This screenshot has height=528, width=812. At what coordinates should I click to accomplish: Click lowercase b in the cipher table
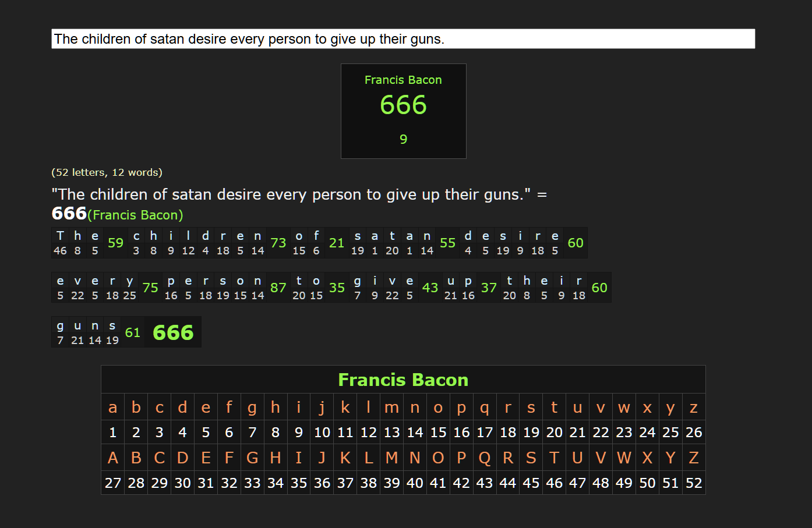pyautogui.click(x=136, y=407)
